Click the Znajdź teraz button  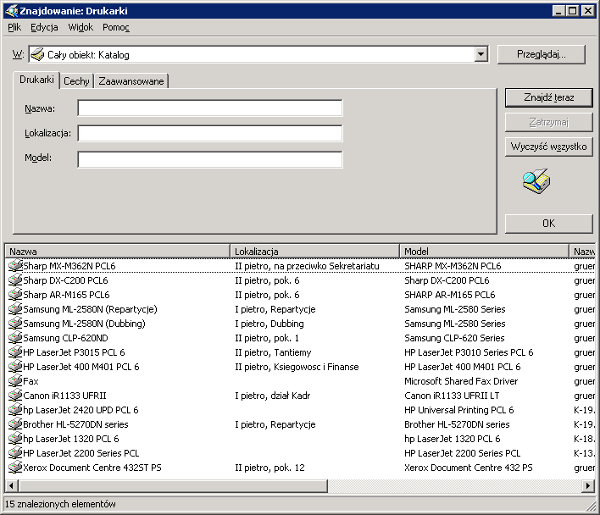point(549,98)
